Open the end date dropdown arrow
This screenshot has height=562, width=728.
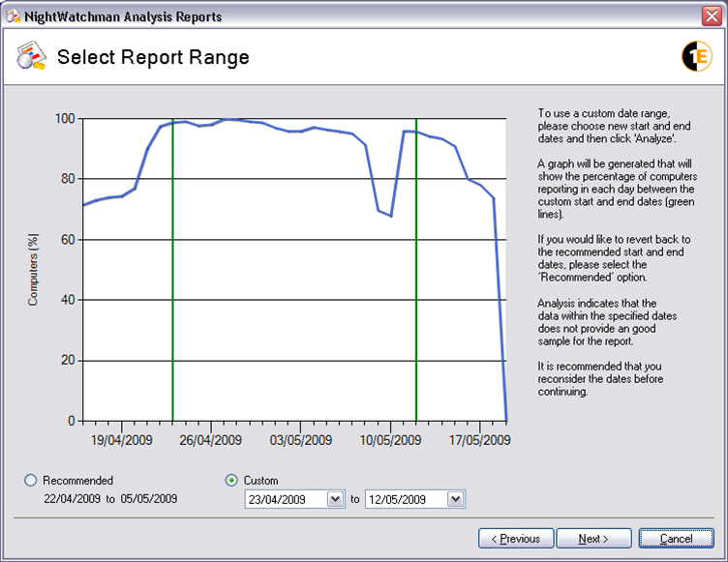(456, 499)
